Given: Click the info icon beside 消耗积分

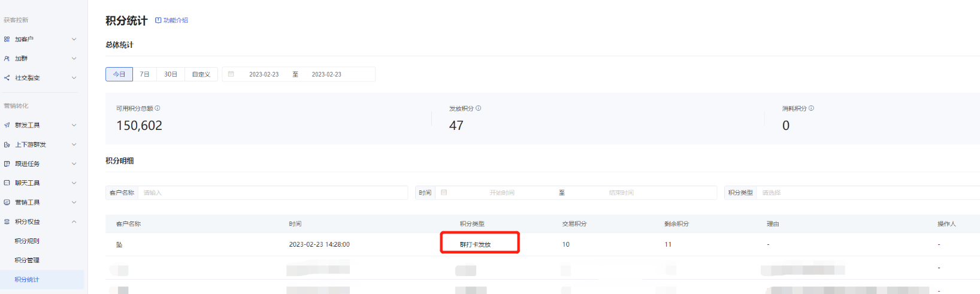Looking at the screenshot, I should coord(811,108).
